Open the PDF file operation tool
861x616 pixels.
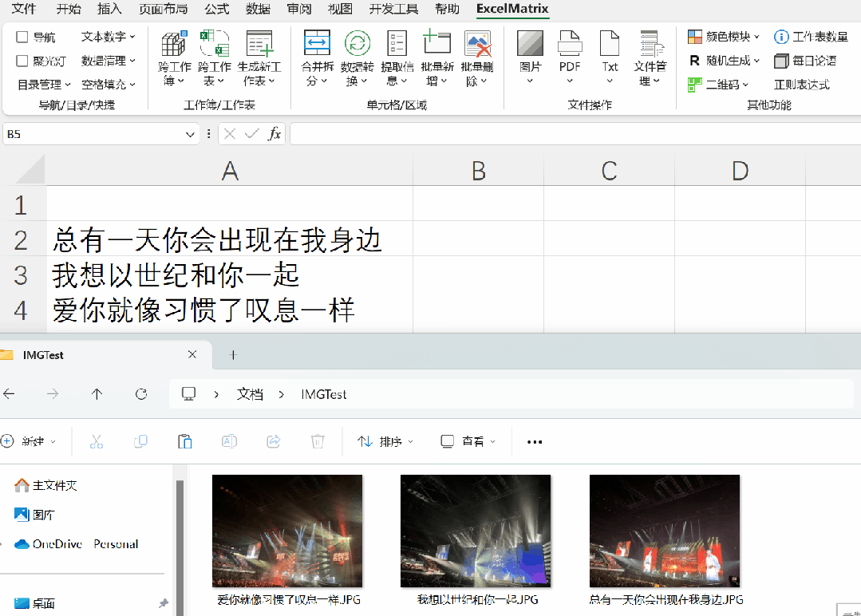[570, 58]
